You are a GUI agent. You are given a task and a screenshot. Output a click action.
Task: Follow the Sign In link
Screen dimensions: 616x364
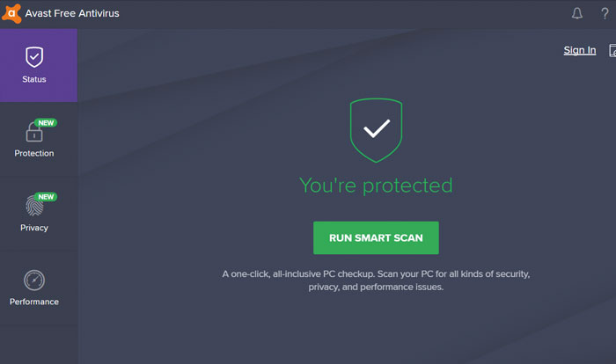pos(579,50)
